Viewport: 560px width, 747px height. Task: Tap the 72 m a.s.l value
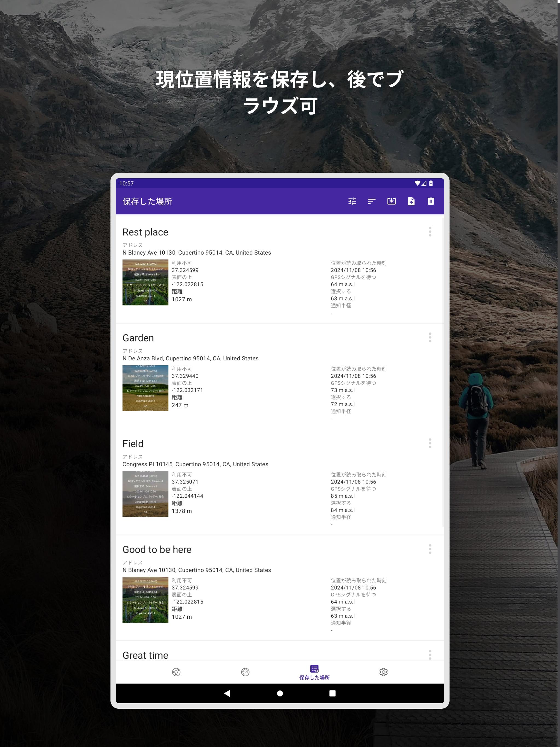pyautogui.click(x=343, y=404)
